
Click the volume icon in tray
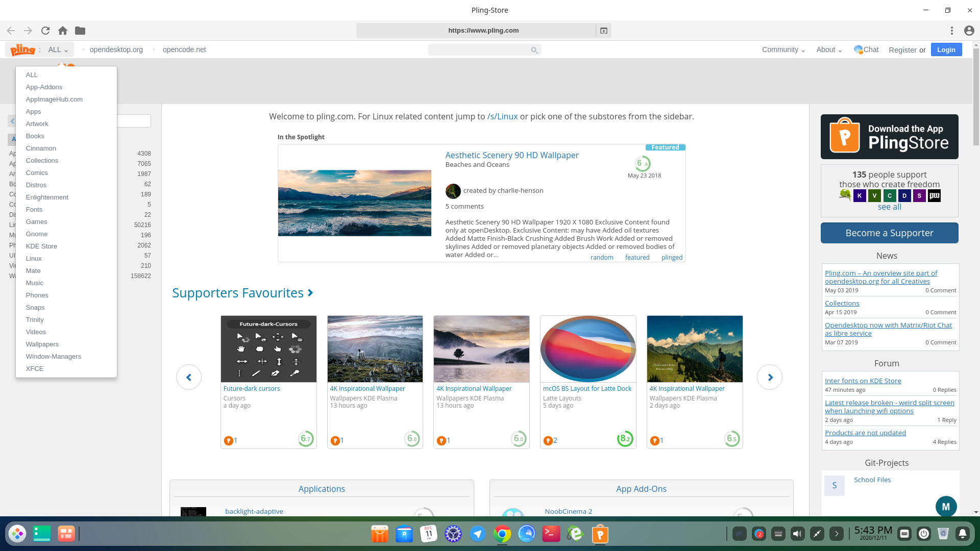tap(797, 534)
